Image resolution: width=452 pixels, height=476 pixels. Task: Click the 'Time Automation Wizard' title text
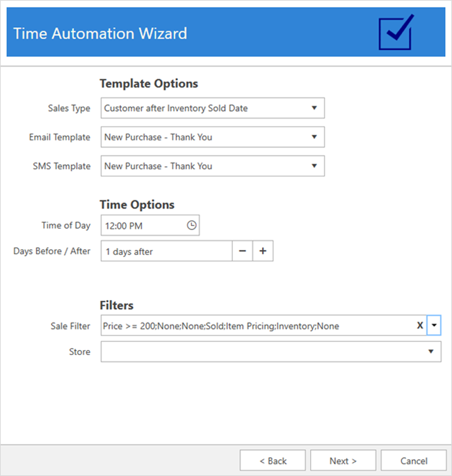(x=100, y=33)
